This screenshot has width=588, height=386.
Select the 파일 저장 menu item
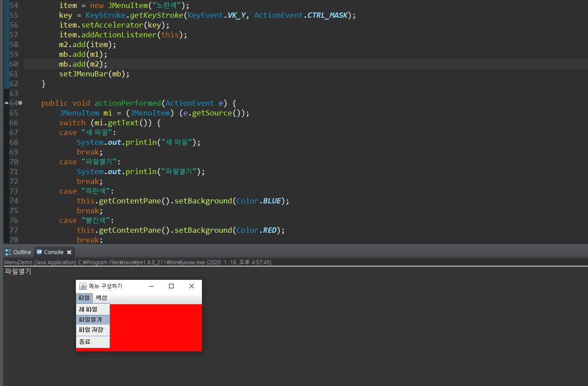coord(93,330)
